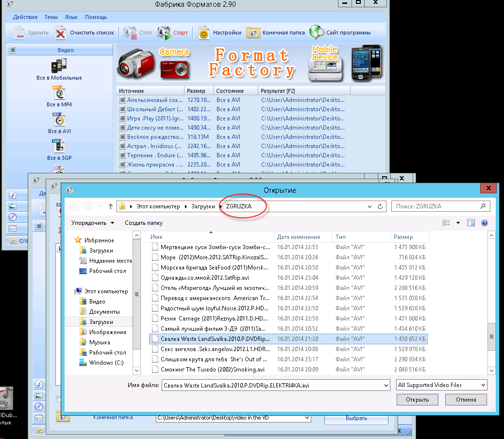
Task: Go up one folder level in dialog
Action: [x=111, y=206]
